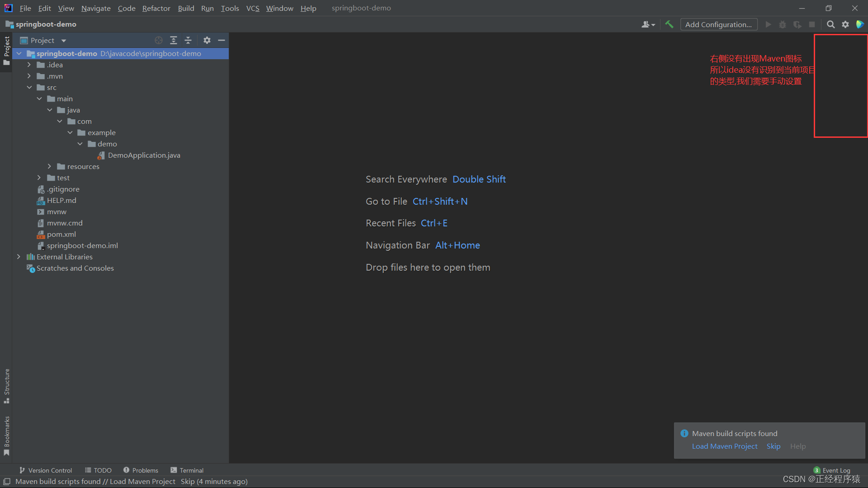Image resolution: width=868 pixels, height=488 pixels.
Task: Click Help link in Maven notification
Action: point(798,446)
